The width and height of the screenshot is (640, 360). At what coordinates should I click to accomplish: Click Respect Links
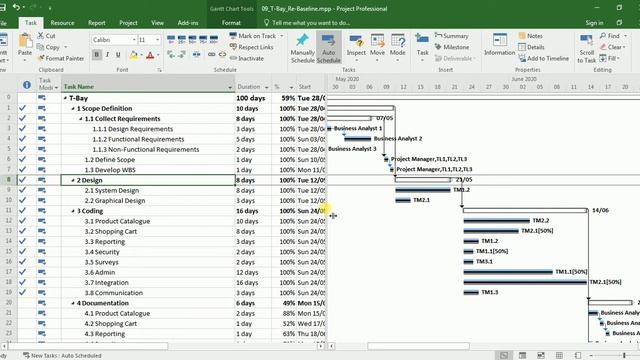tap(251, 47)
